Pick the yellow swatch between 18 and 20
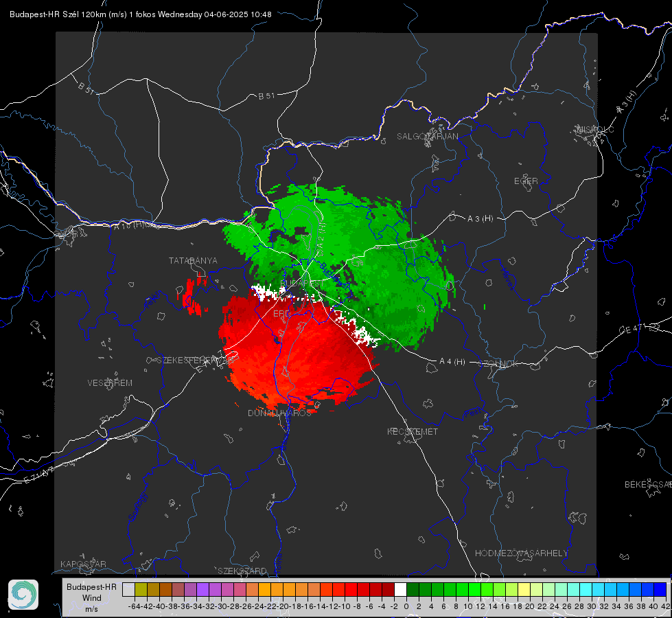 click(x=524, y=589)
